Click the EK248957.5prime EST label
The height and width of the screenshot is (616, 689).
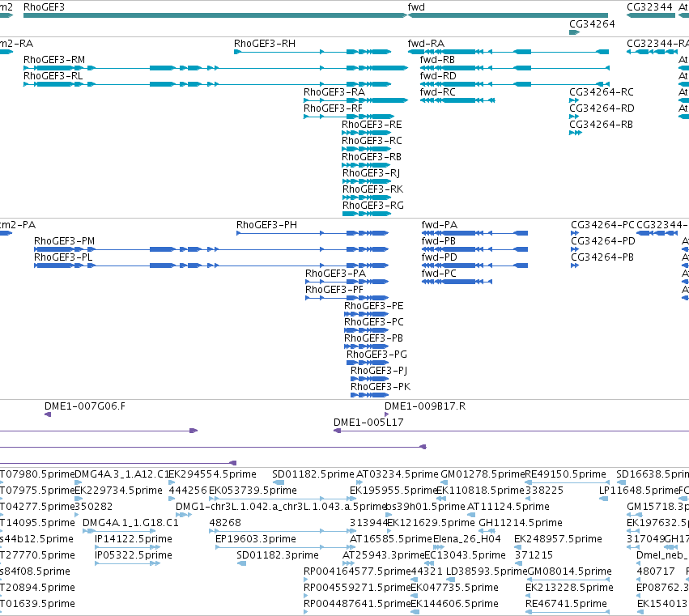click(558, 540)
